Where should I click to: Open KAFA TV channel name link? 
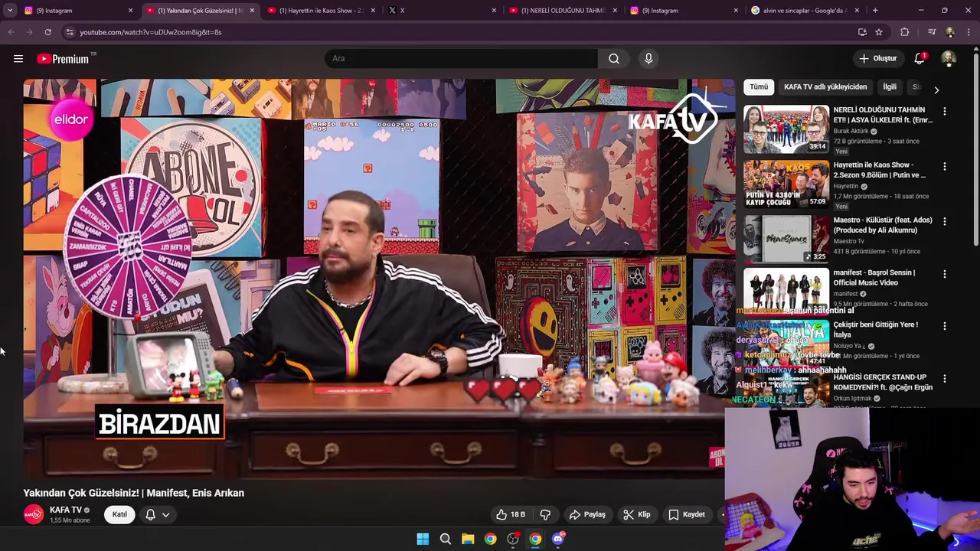click(x=66, y=510)
